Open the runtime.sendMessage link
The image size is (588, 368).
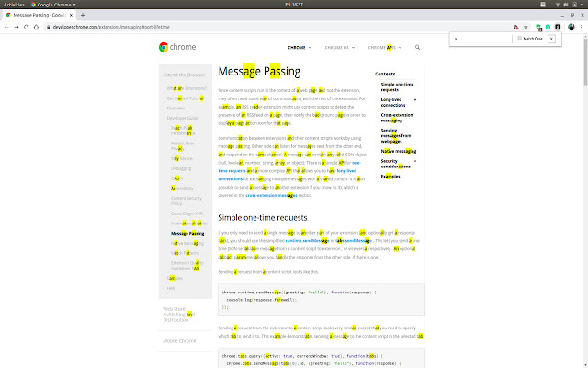(307, 241)
